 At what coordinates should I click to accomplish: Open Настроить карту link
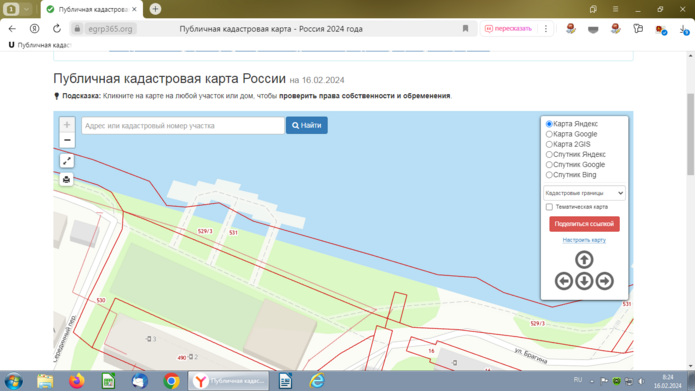point(584,240)
